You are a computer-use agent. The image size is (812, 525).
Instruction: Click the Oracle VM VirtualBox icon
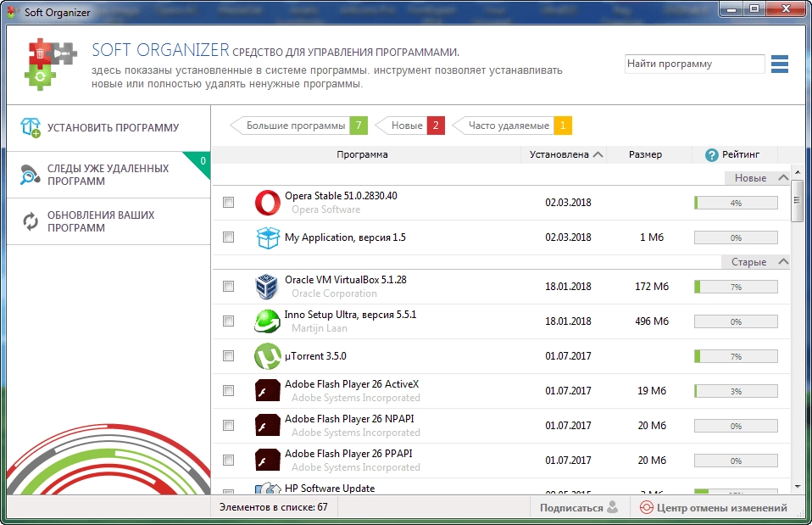(267, 287)
